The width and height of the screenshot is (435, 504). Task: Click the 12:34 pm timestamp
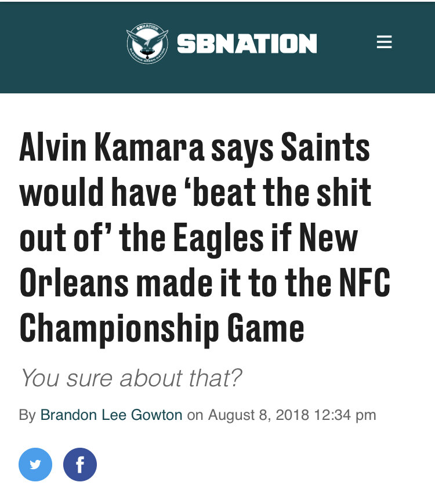click(x=345, y=415)
